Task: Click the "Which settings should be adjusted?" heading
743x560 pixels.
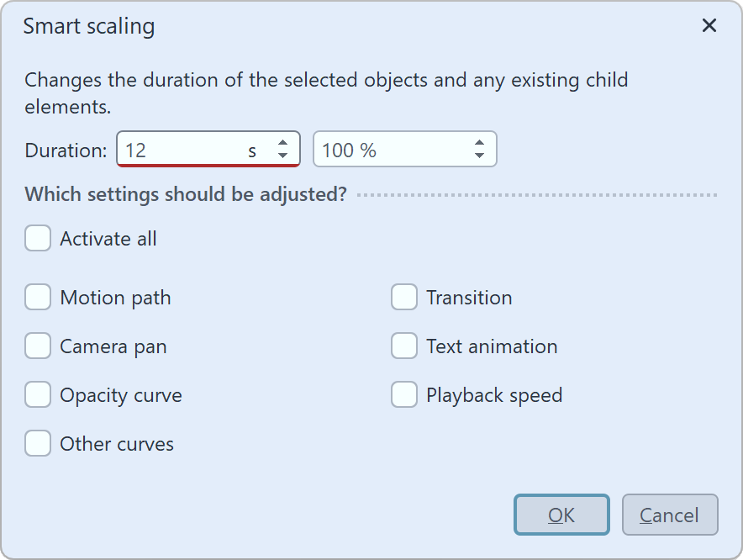Action: pyautogui.click(x=186, y=195)
